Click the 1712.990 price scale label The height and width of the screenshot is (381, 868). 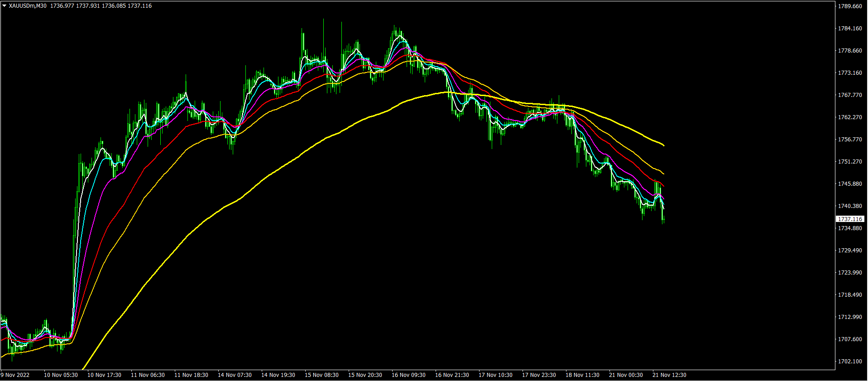click(850, 317)
